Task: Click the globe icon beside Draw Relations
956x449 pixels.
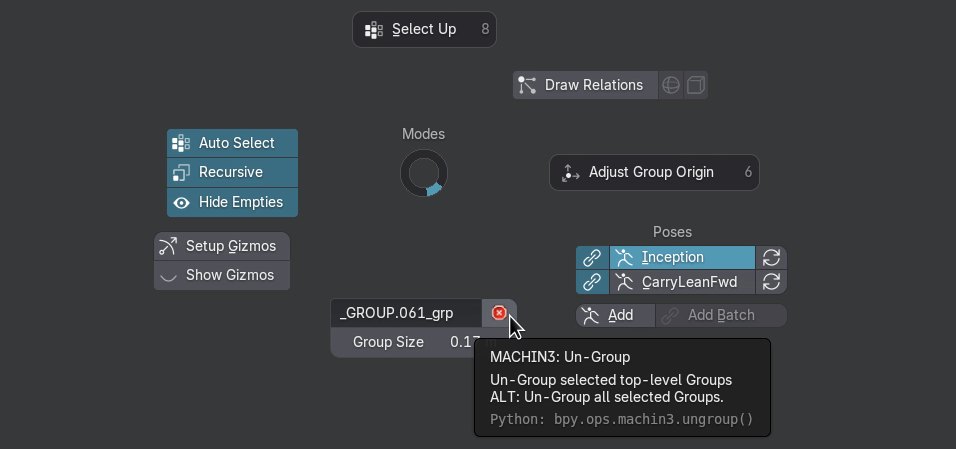Action: [672, 85]
